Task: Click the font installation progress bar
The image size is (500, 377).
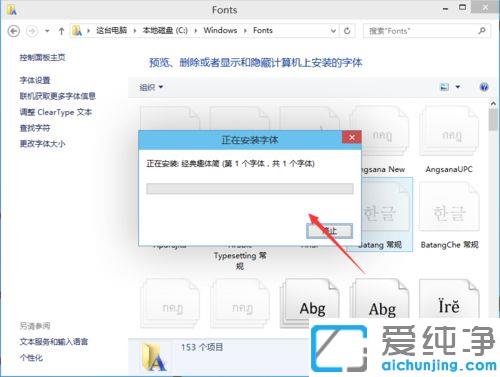Action: (250, 188)
